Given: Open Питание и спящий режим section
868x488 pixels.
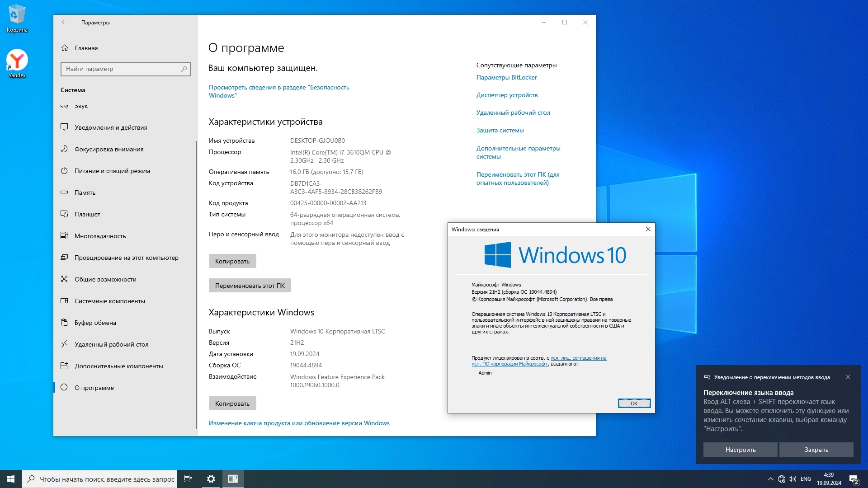Looking at the screenshot, I should click(112, 171).
